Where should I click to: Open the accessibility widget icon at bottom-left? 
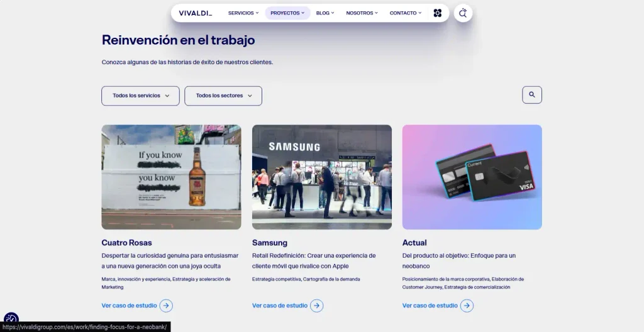pyautogui.click(x=11, y=318)
